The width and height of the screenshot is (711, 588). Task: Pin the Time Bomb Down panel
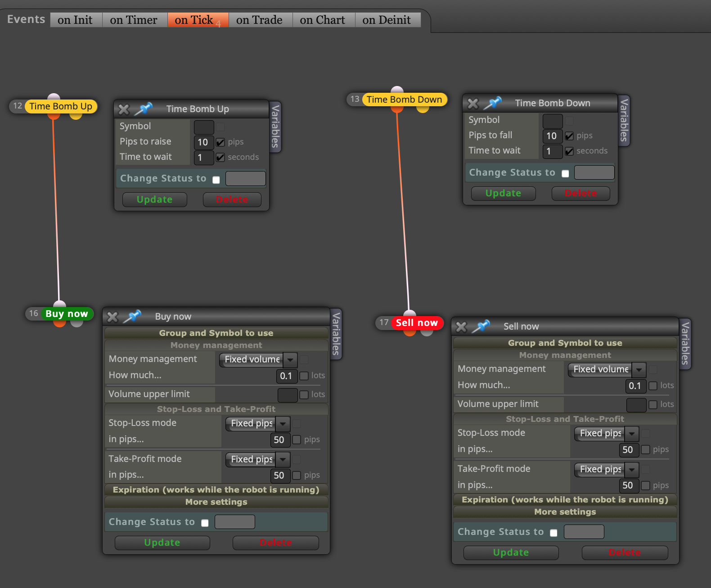click(x=493, y=103)
